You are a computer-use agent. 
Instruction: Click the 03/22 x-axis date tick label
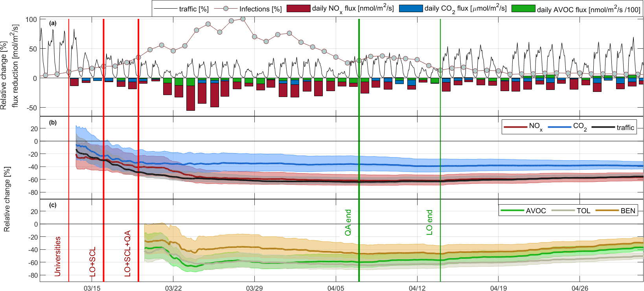[x=173, y=288]
